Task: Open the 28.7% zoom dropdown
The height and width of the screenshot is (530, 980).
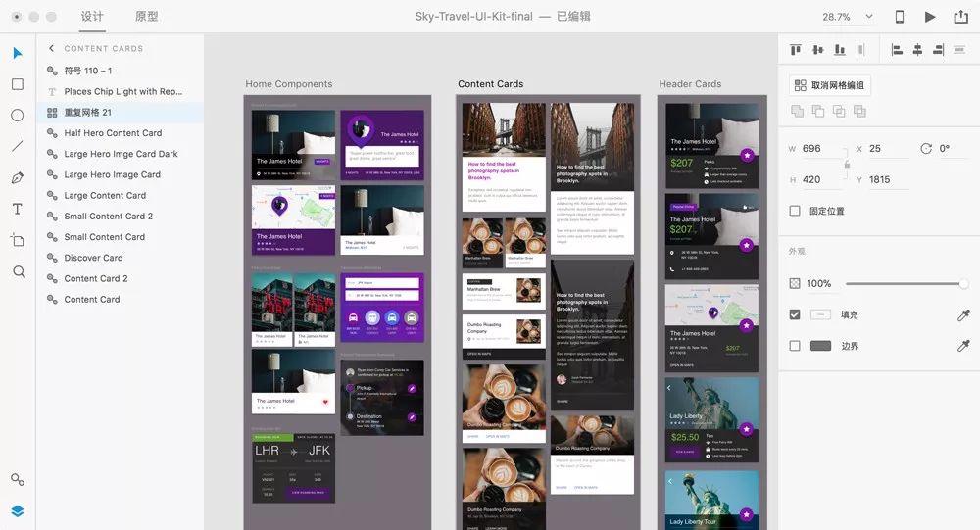Action: 842,17
